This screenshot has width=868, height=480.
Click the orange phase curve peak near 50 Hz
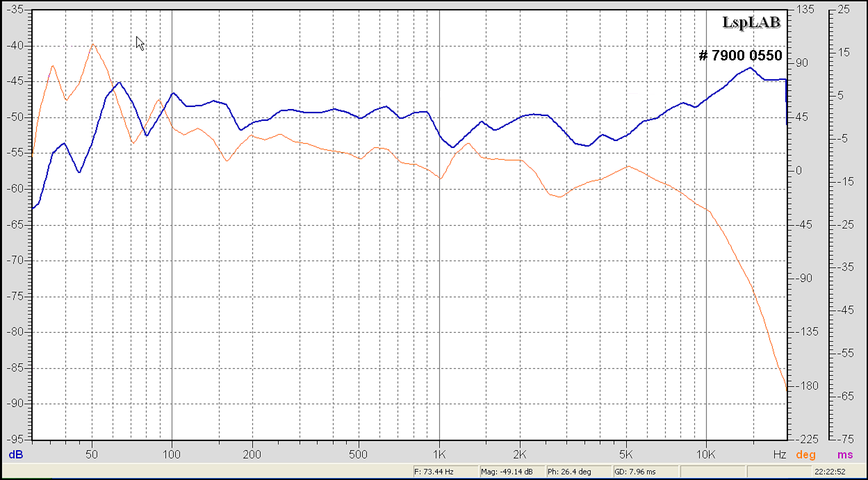click(92, 44)
